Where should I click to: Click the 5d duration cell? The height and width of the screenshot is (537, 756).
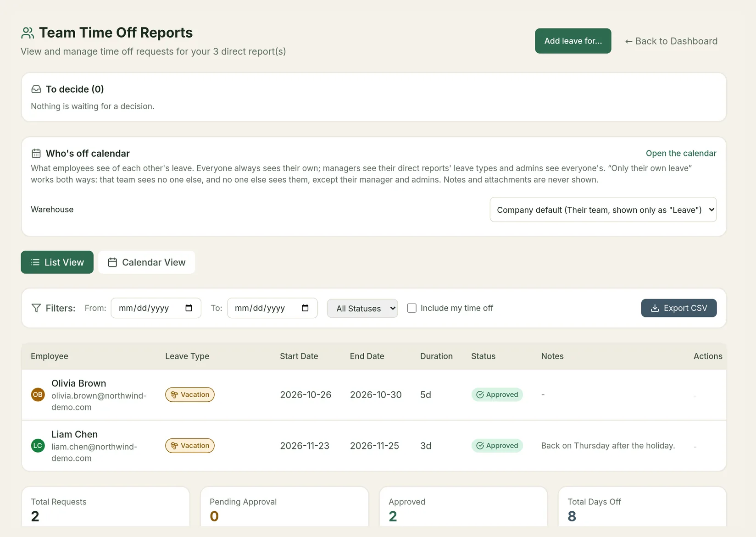(x=426, y=395)
